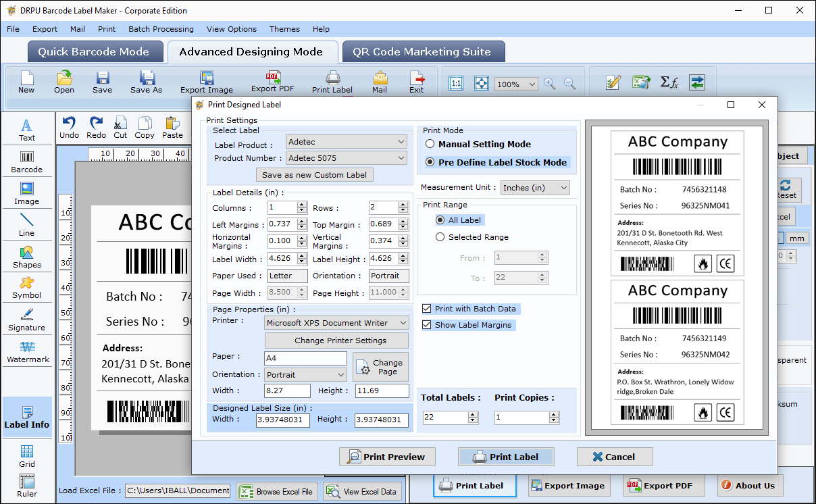Open the Measurement Unit dropdown
Image resolution: width=816 pixels, height=504 pixels.
(x=535, y=188)
